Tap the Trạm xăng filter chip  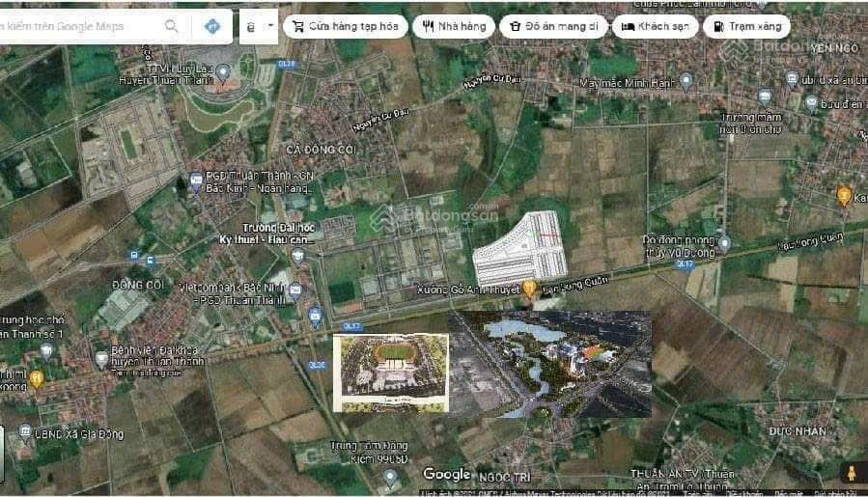click(746, 27)
